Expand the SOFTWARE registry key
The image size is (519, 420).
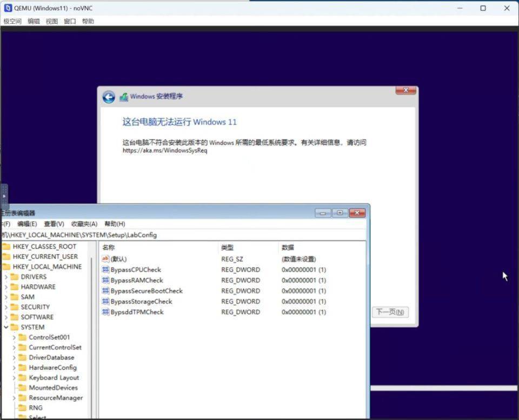pos(6,317)
